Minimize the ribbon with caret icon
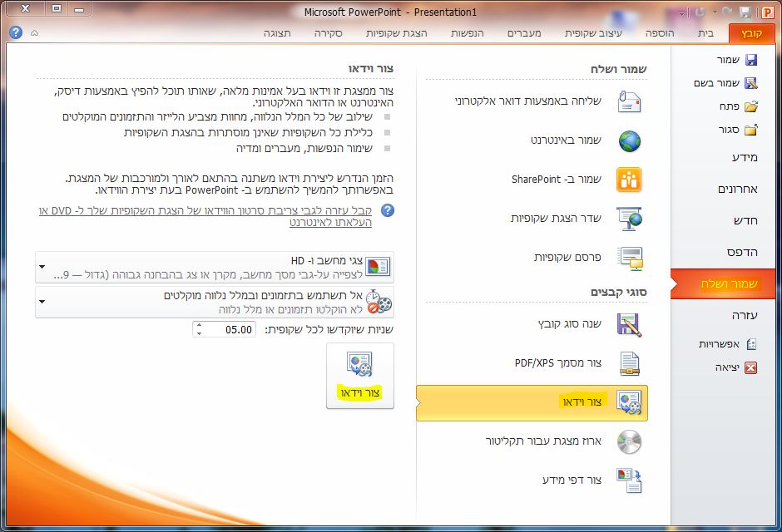The height and width of the screenshot is (532, 782). click(34, 33)
